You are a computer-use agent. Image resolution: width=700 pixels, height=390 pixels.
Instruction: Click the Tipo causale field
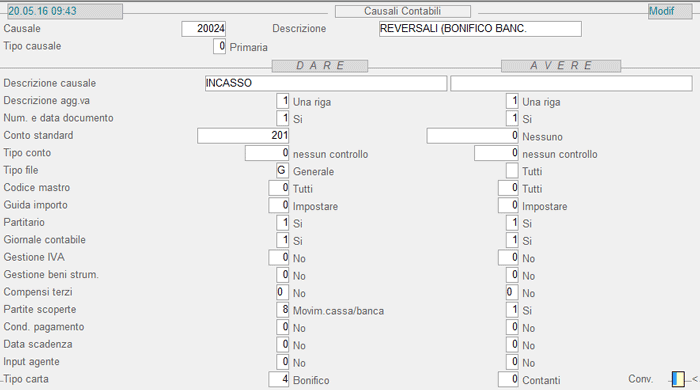(219, 46)
